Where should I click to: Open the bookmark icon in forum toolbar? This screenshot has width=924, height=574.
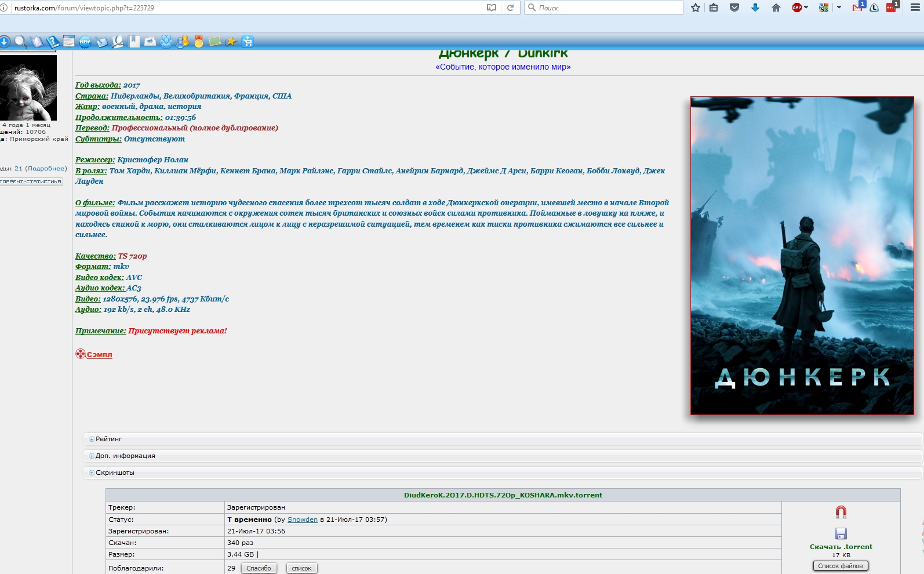[134, 41]
